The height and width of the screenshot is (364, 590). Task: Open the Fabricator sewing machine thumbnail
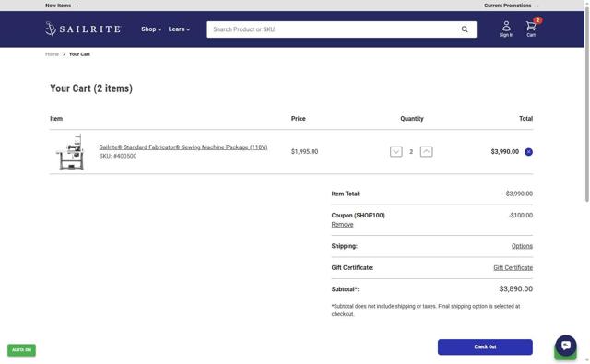(70, 152)
